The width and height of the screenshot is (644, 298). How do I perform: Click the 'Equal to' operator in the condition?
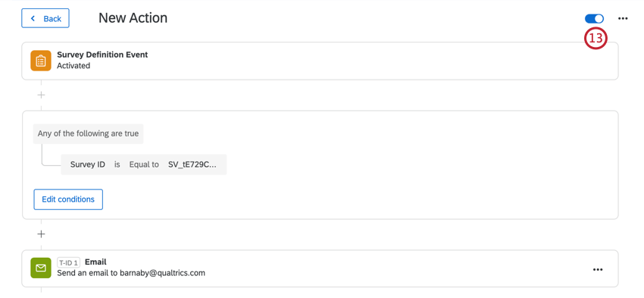144,165
